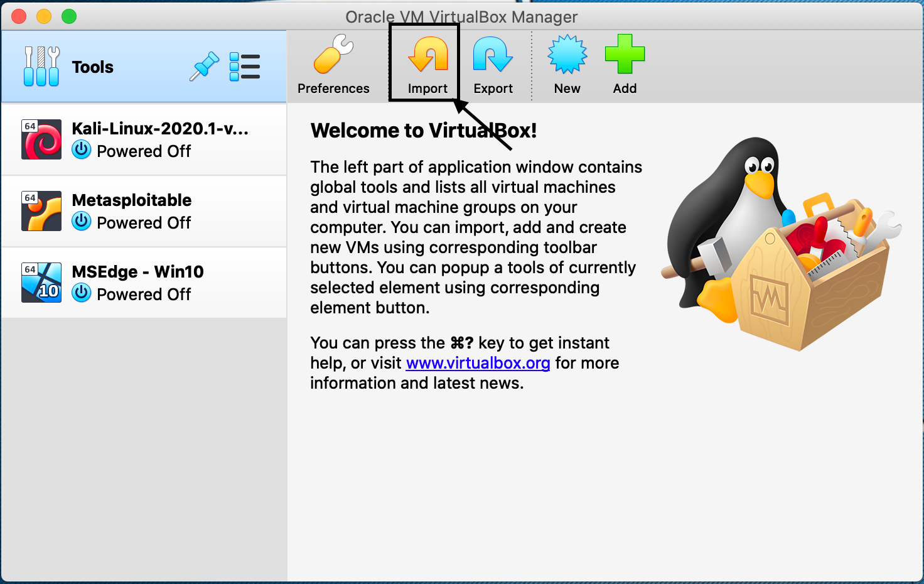924x584 pixels.
Task: Click Metasploitable power state icon
Action: (82, 222)
